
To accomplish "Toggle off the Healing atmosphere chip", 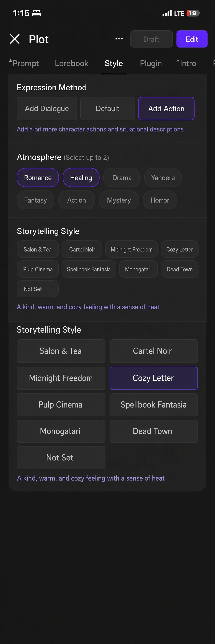I will point(81,178).
